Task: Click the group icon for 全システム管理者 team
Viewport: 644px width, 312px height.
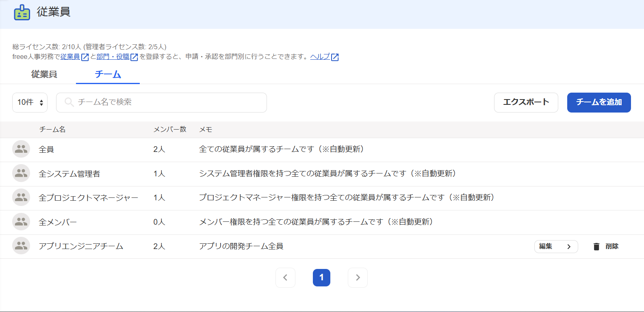Action: click(21, 173)
